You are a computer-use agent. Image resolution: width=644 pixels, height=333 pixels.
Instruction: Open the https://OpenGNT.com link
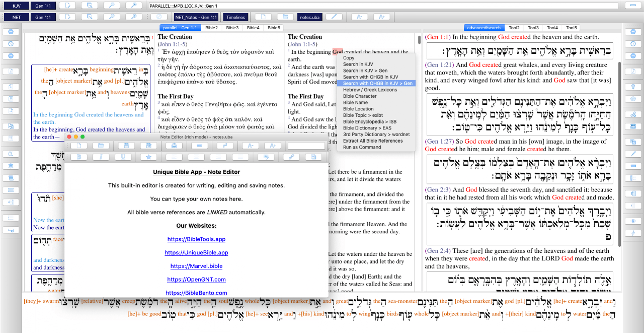click(196, 280)
